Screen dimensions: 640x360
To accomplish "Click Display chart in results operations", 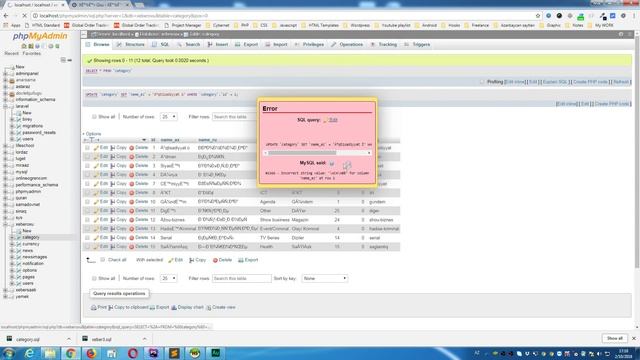I will 187,307.
